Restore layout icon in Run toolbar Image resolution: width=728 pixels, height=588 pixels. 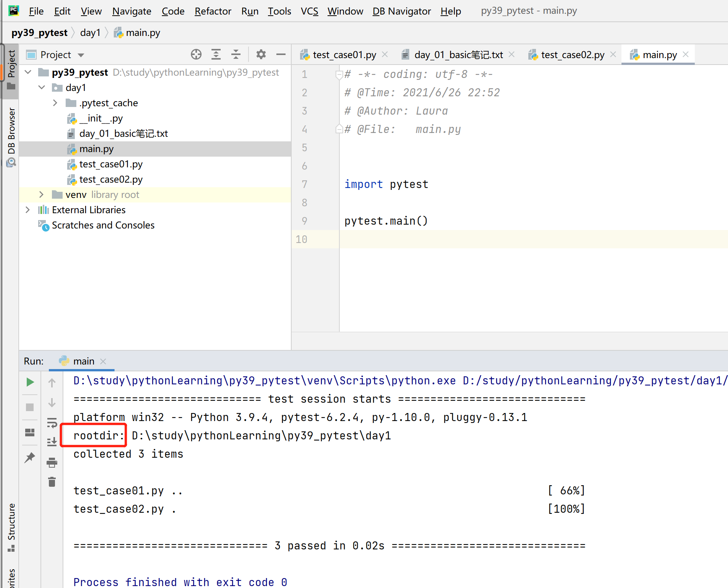(30, 432)
